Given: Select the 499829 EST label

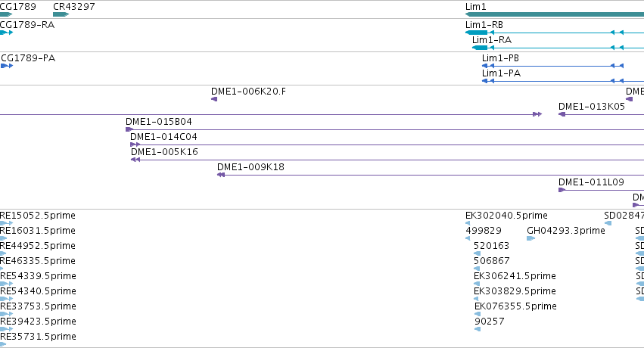Looking at the screenshot, I should coord(484,231).
